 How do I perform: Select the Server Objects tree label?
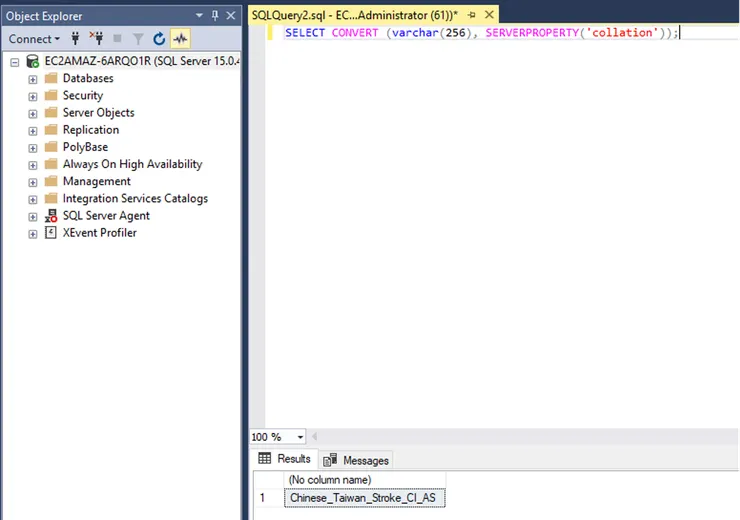[99, 112]
